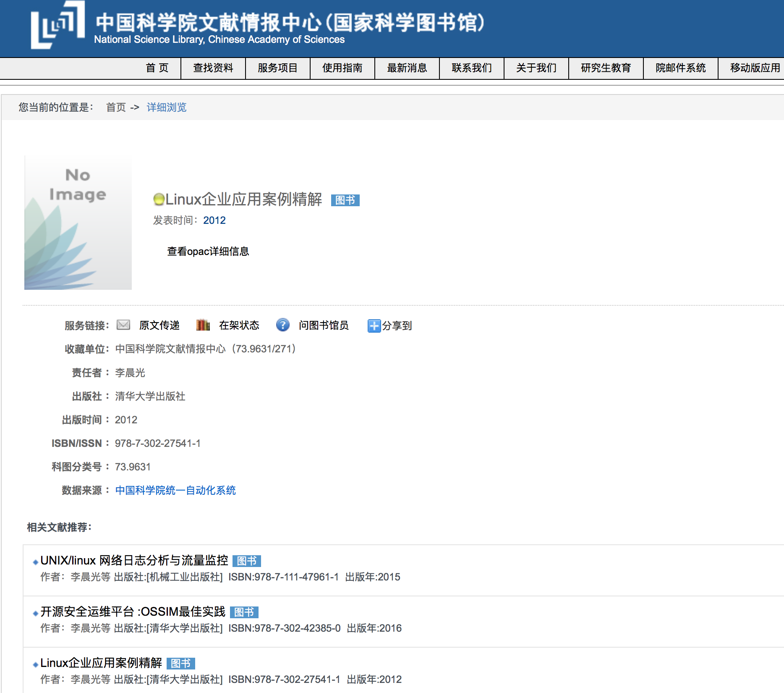Click the plus share icon beside 分享到
Image resolution: width=784 pixels, height=693 pixels.
coord(374,325)
